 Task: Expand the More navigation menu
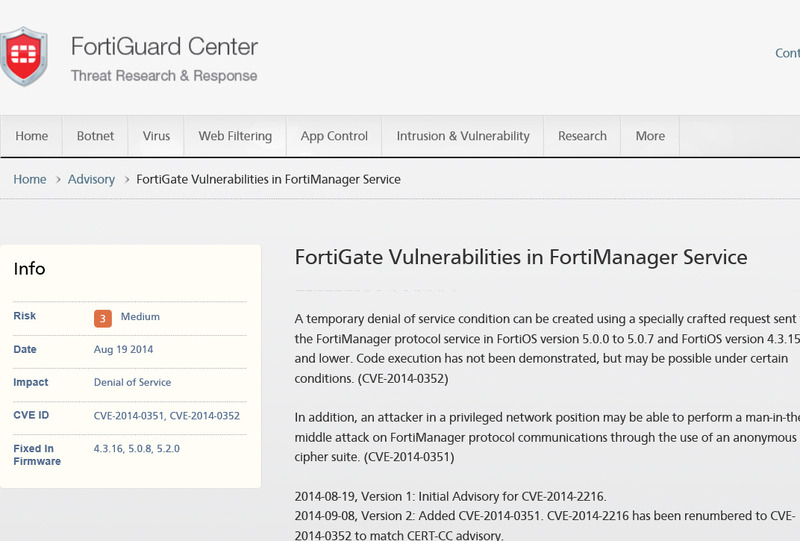tap(650, 136)
